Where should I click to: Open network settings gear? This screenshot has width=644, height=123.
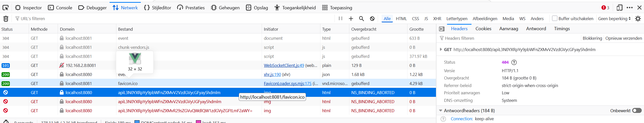coord(638,19)
